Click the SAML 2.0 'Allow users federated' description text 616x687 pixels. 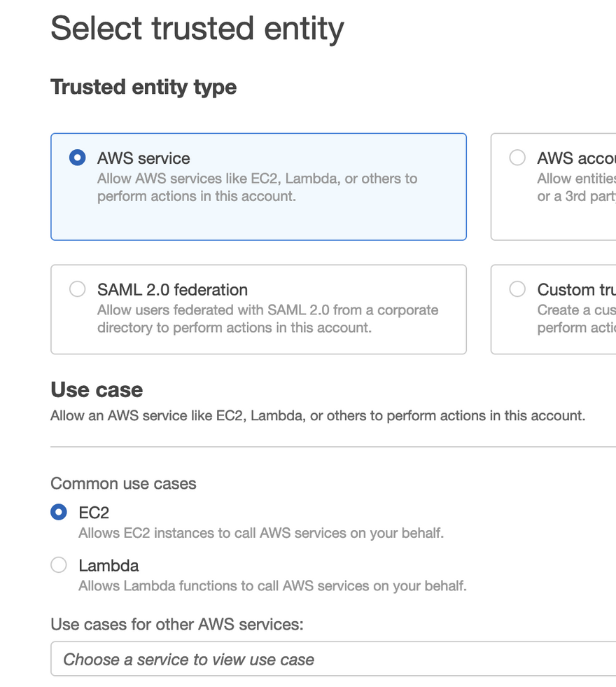(x=267, y=319)
